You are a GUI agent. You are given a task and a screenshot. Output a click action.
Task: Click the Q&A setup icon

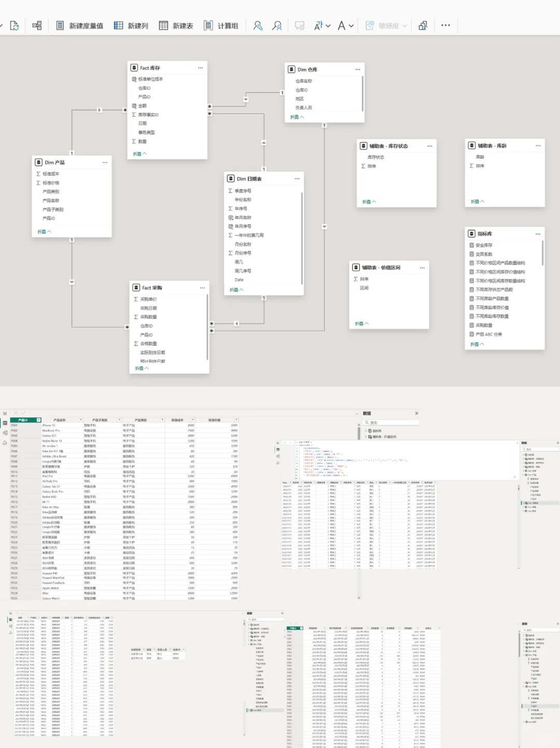tap(300, 25)
